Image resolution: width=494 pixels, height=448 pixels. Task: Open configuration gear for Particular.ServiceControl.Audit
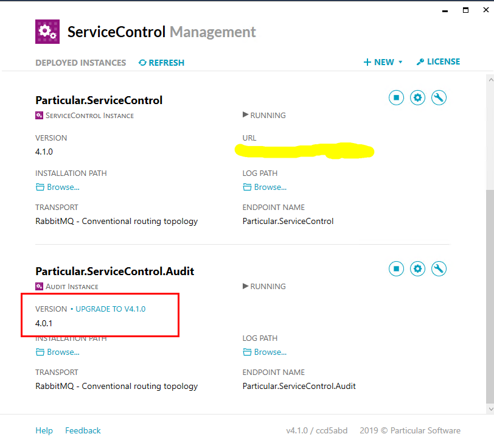(417, 269)
